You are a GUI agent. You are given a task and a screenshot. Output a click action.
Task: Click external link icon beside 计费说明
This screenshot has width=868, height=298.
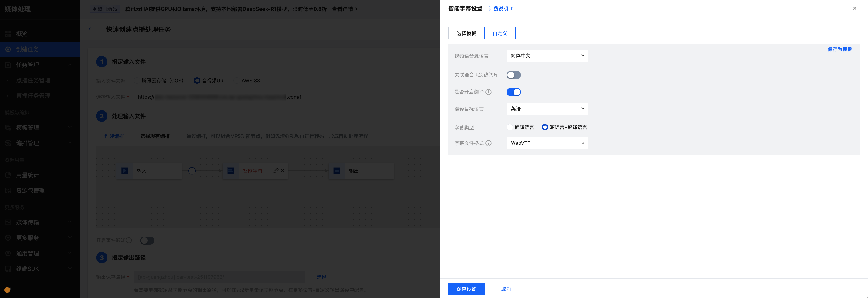513,9
